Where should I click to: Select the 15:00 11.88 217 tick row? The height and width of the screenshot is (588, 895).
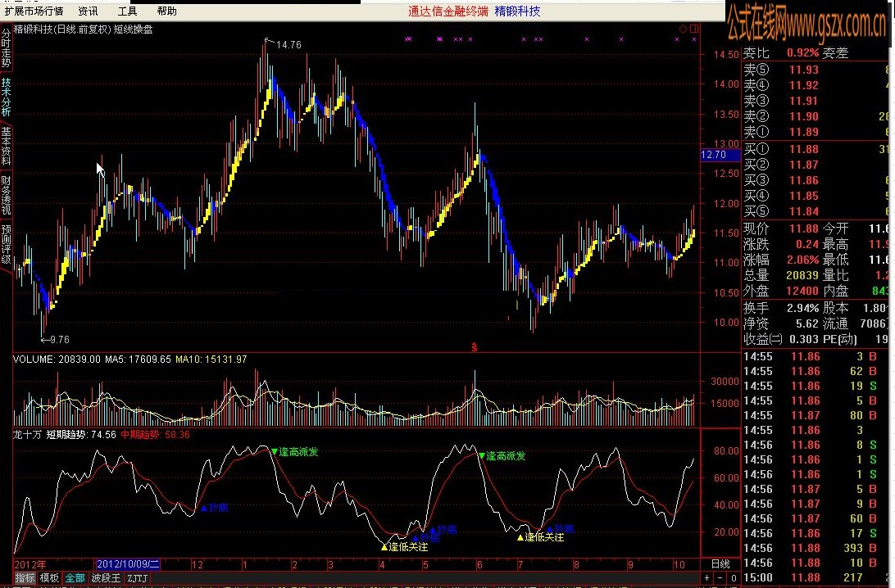pyautogui.click(x=817, y=577)
